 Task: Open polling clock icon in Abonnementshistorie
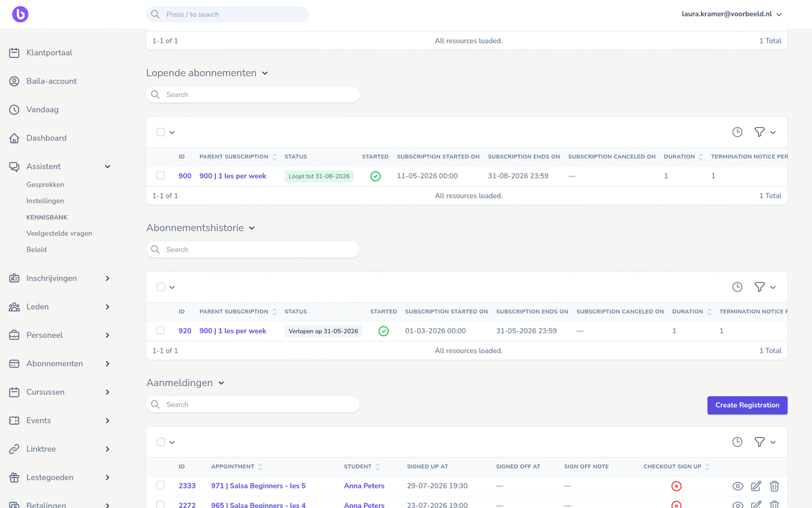(x=738, y=287)
